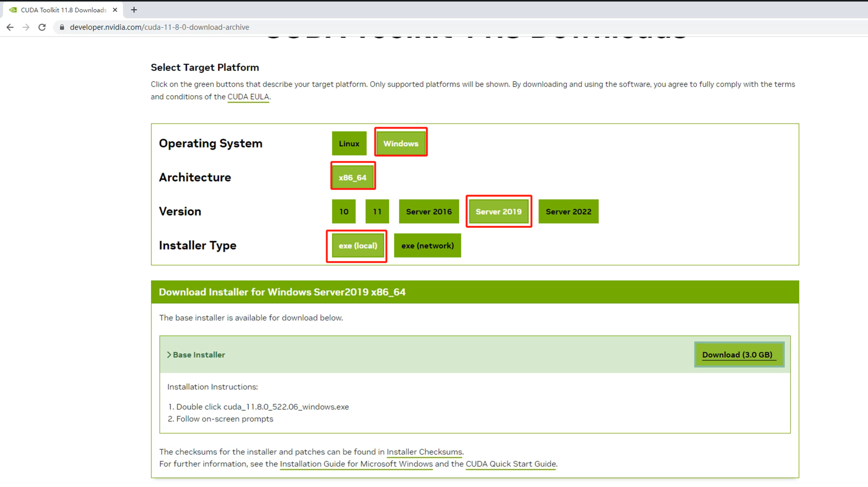
Task: Select Windows version 10
Action: coord(344,211)
